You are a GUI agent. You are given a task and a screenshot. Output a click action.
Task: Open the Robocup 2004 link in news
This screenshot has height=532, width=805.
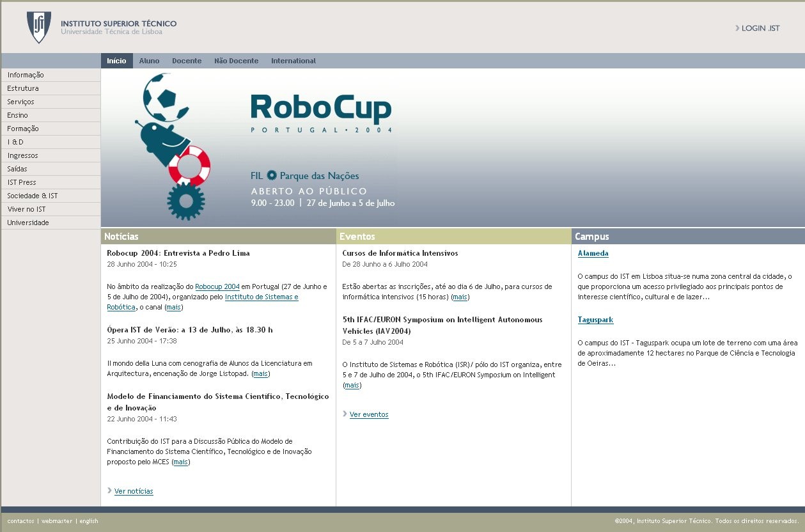pos(217,286)
